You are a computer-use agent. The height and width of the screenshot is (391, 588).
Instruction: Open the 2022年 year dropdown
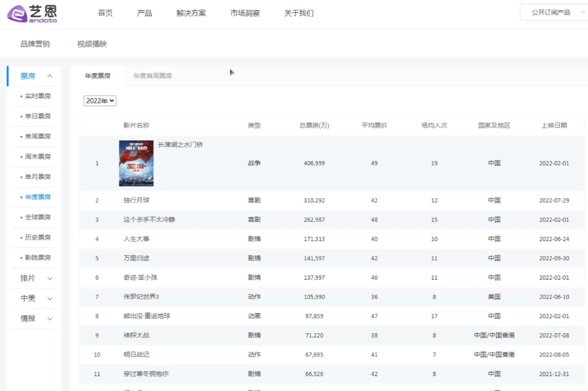click(x=100, y=101)
